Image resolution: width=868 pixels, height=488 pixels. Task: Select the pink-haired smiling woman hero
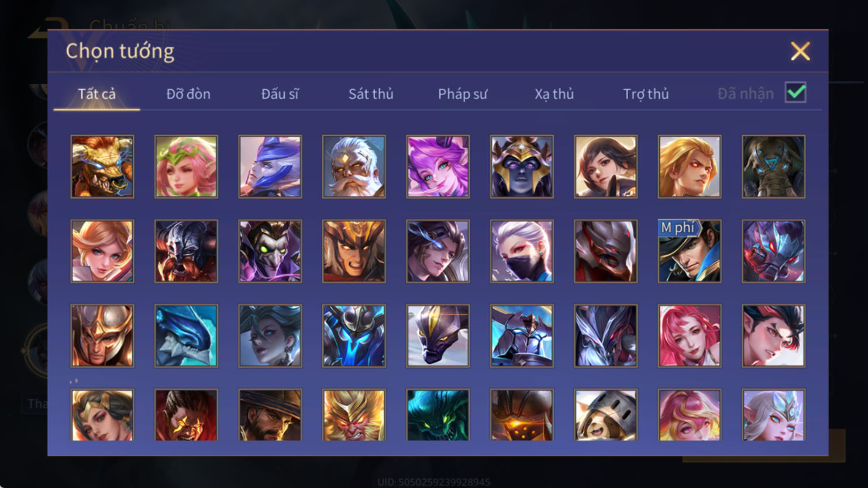point(690,336)
